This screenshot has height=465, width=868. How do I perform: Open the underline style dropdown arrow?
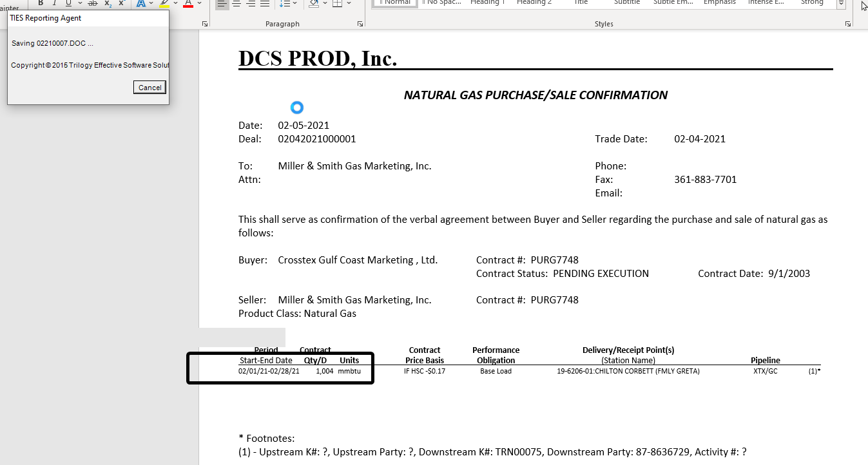(79, 3)
